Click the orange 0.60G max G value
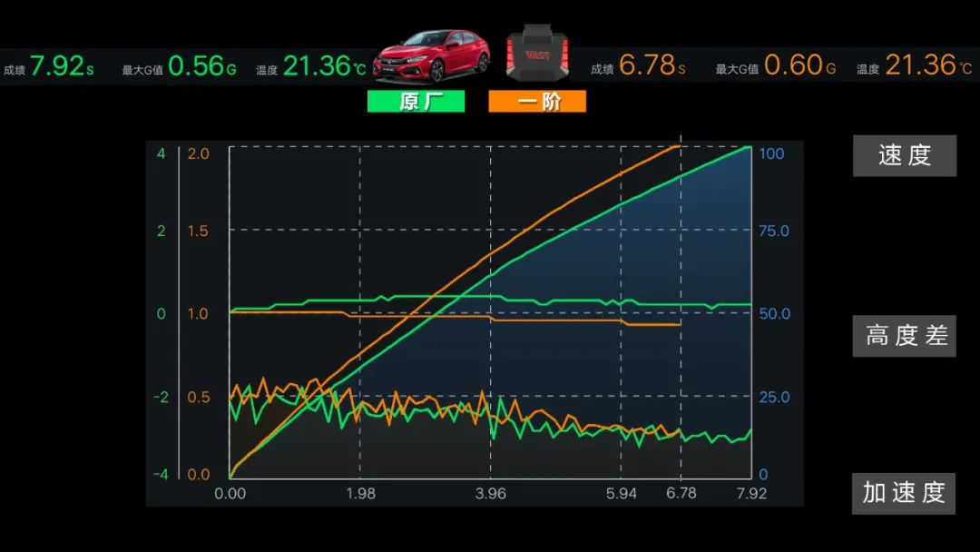Viewport: 980px width, 552px height. point(799,66)
